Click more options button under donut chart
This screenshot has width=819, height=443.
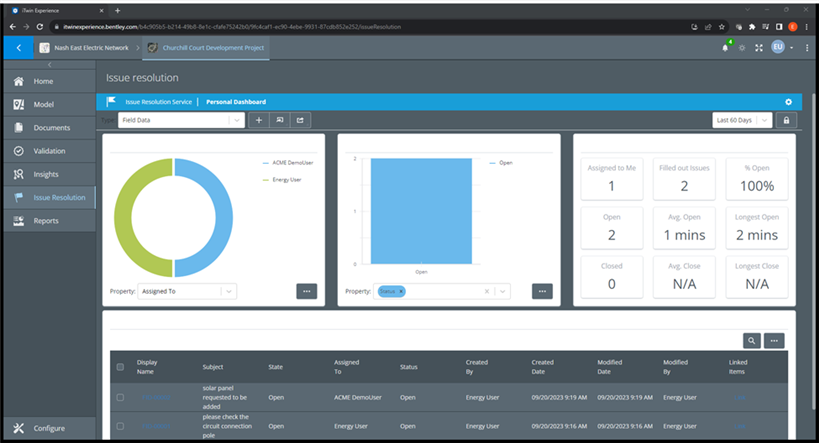307,291
